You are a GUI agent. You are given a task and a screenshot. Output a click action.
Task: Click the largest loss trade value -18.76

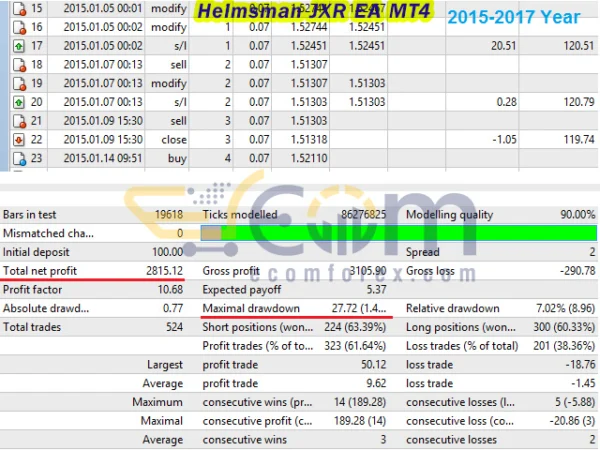click(x=580, y=365)
